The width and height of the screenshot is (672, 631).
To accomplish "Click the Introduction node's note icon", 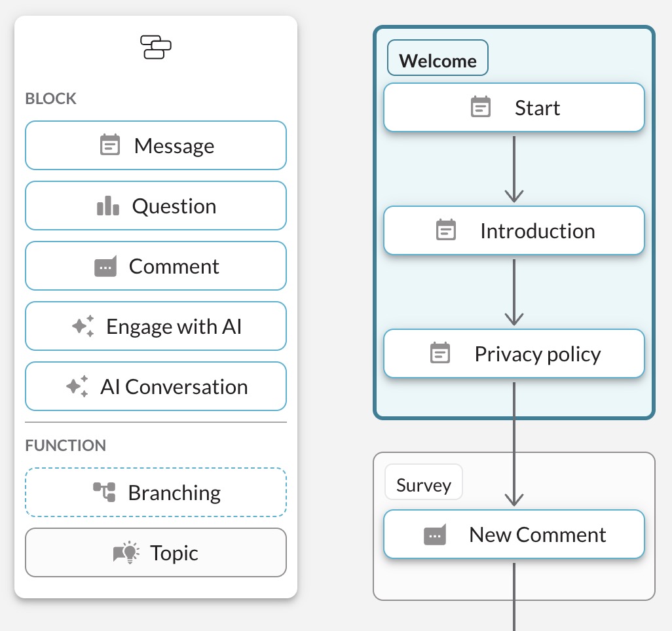I will tap(446, 230).
